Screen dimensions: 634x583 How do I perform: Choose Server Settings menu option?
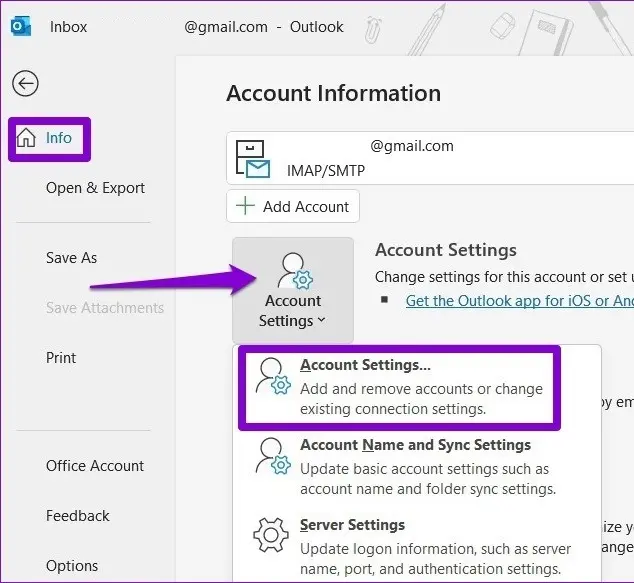[352, 525]
